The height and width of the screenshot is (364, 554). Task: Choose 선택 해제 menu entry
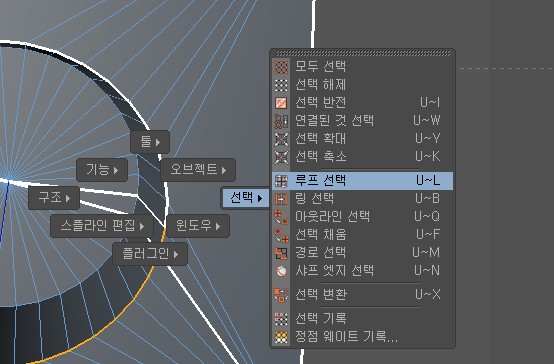click(x=363, y=84)
